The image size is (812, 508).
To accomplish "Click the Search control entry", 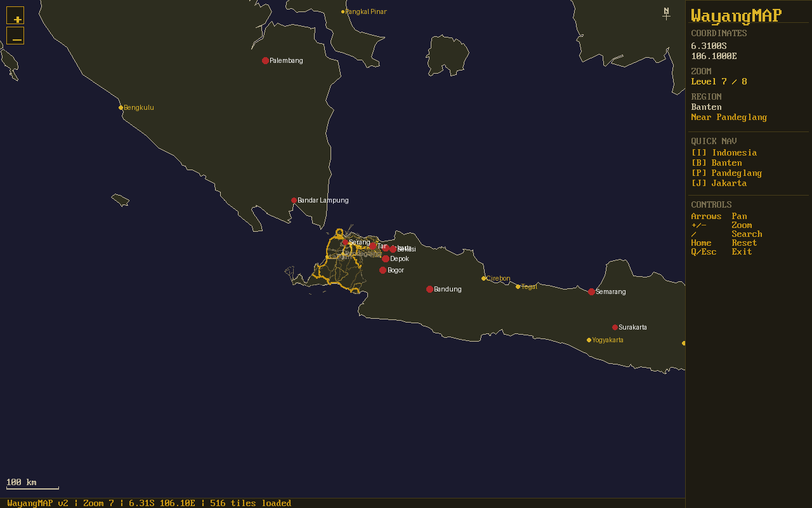I will pos(747,234).
